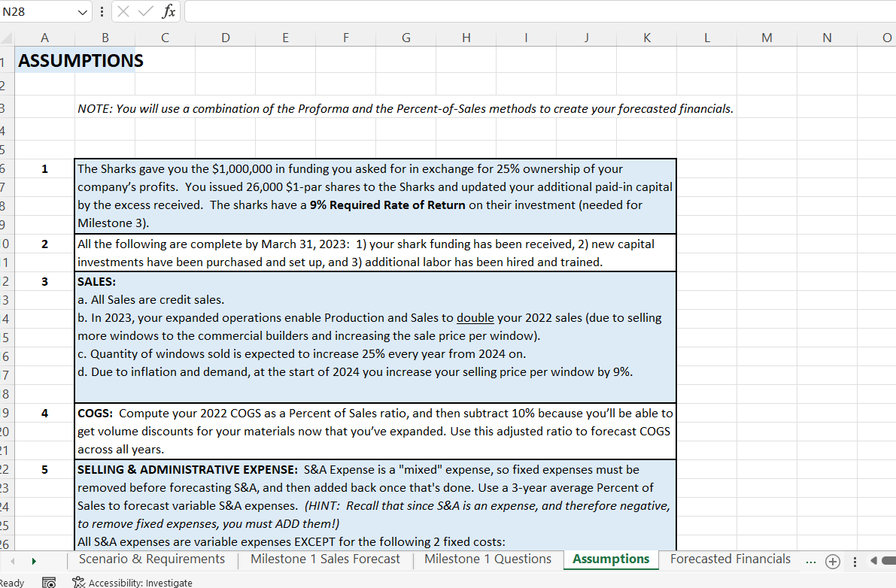This screenshot has height=588, width=896.
Task: Click the Enter checkmark icon on formula bar
Action: pos(145,11)
